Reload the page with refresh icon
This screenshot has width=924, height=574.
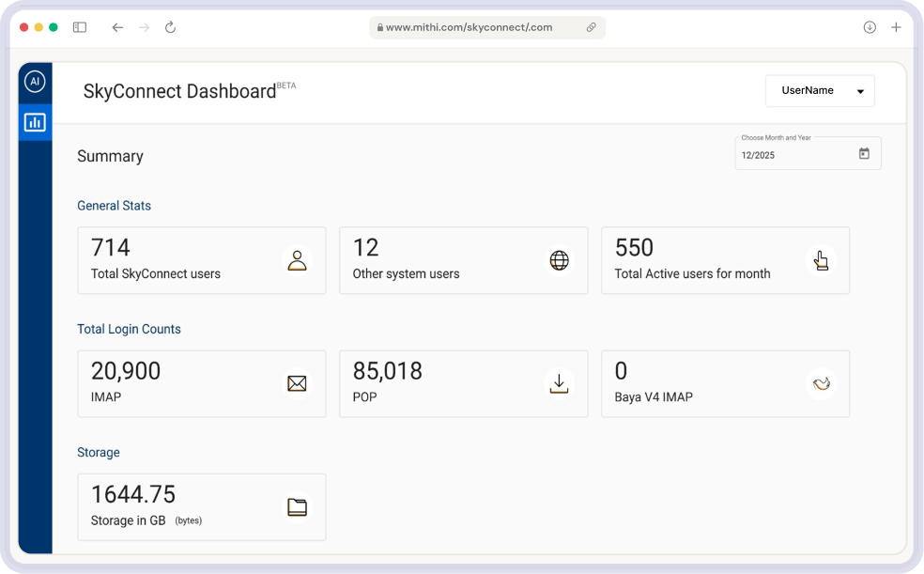[x=170, y=27]
